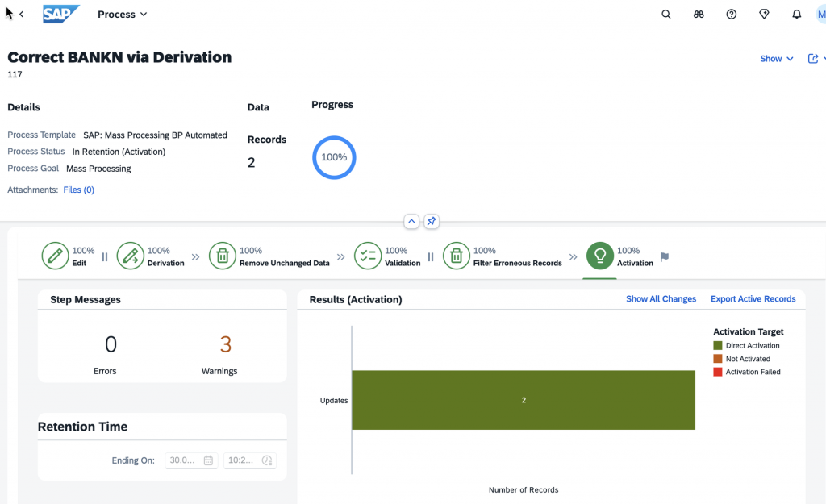Screen dimensions: 826x504
Task: Open the Edit step label
Action: point(79,263)
